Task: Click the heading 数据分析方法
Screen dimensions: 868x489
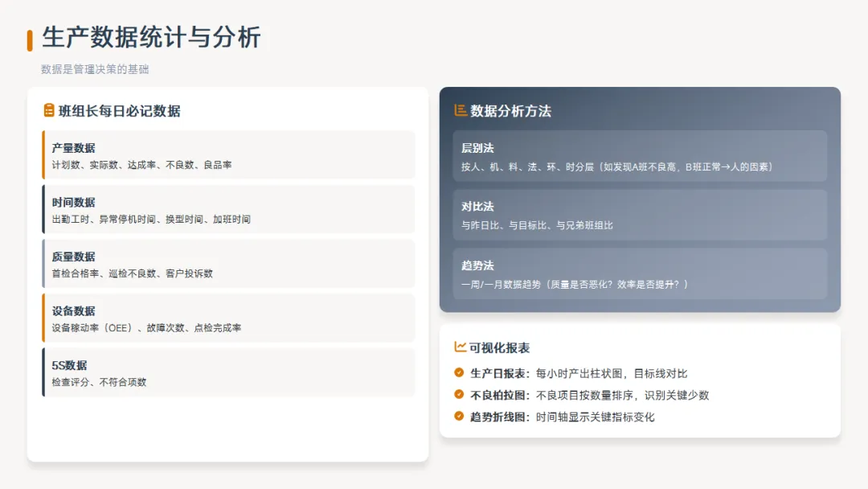Action: (x=511, y=111)
